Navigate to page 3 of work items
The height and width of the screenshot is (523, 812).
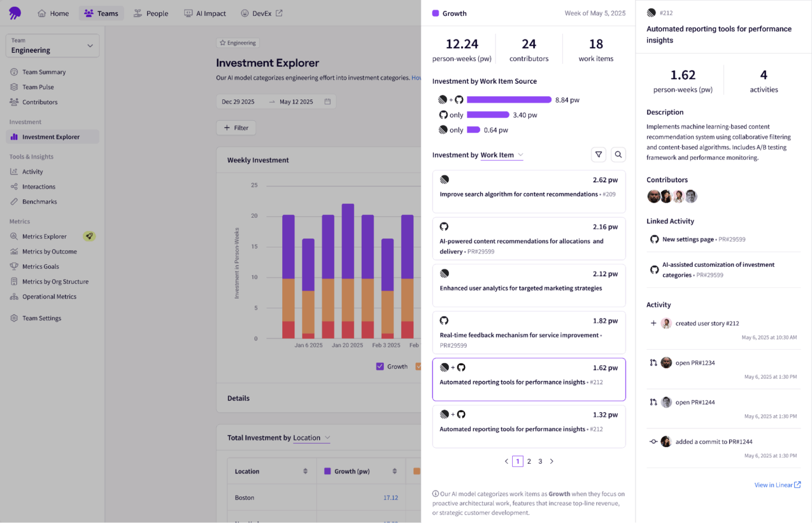(x=540, y=461)
